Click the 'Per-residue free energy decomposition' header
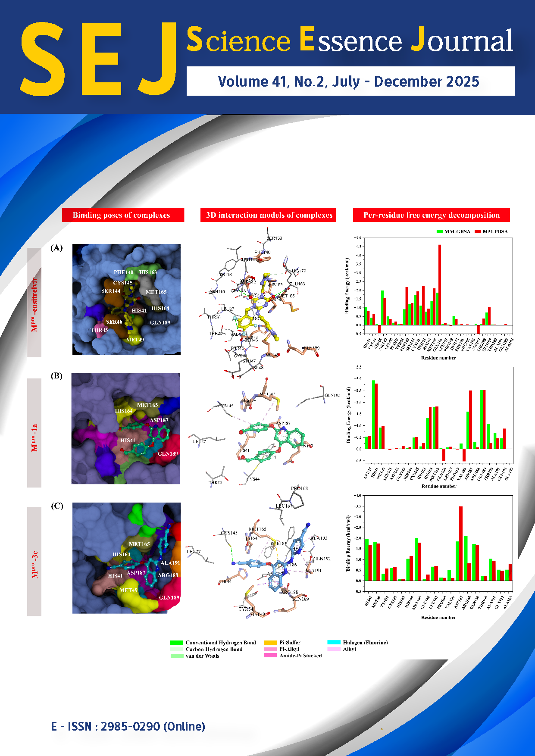 pos(431,215)
